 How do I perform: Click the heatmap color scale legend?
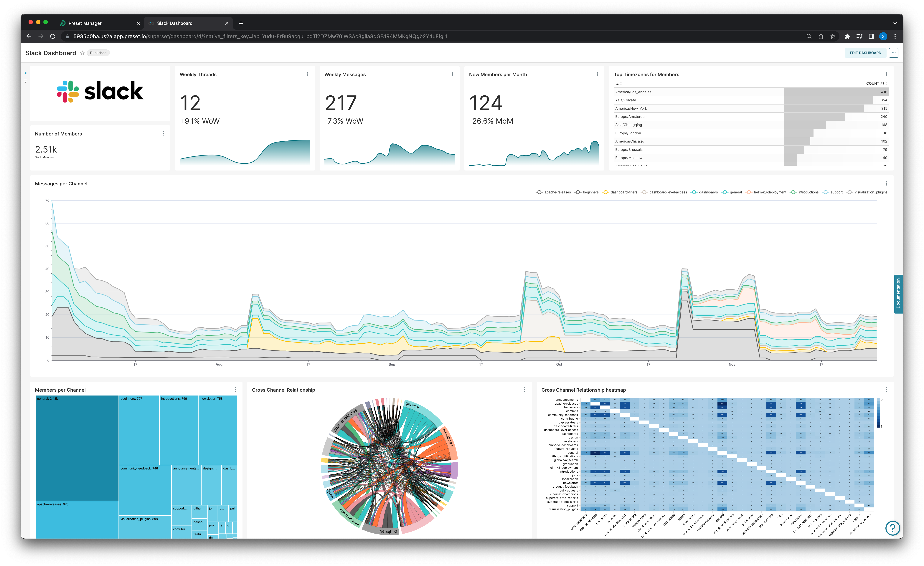[878, 413]
